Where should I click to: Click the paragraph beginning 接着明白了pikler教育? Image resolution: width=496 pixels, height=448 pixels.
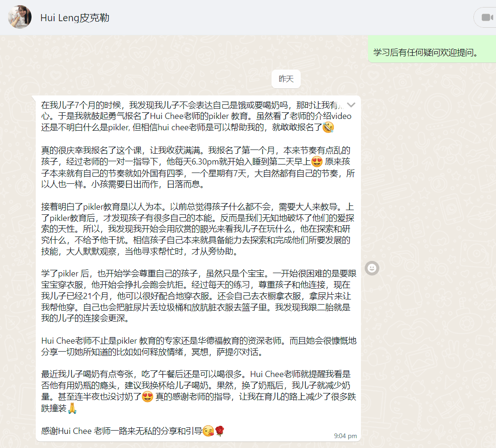tap(198, 229)
